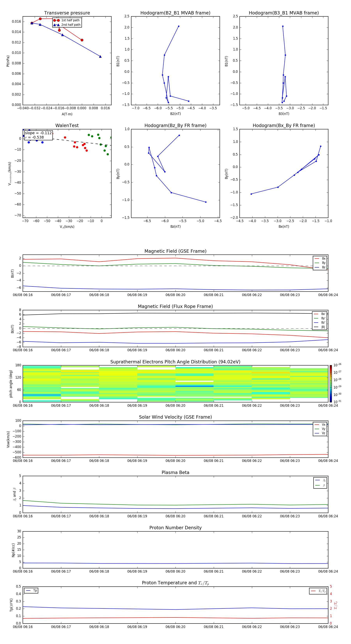Click '2nd half path' legend entry

click(x=67, y=25)
